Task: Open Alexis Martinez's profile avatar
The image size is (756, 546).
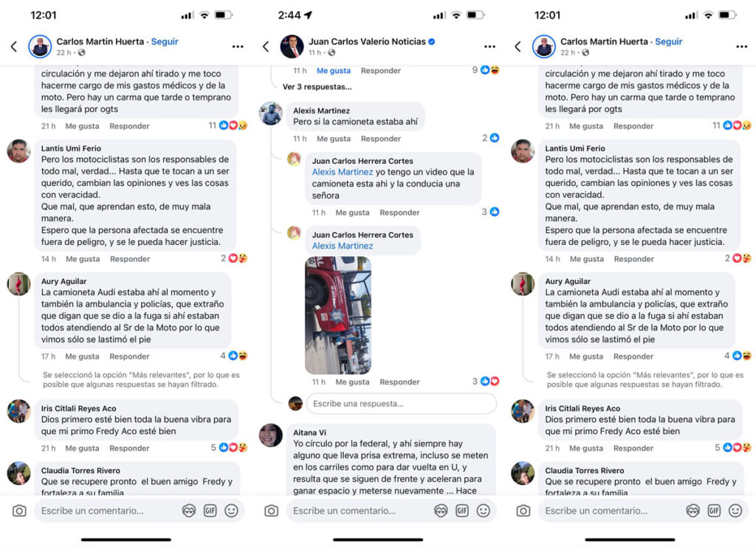Action: (271, 114)
